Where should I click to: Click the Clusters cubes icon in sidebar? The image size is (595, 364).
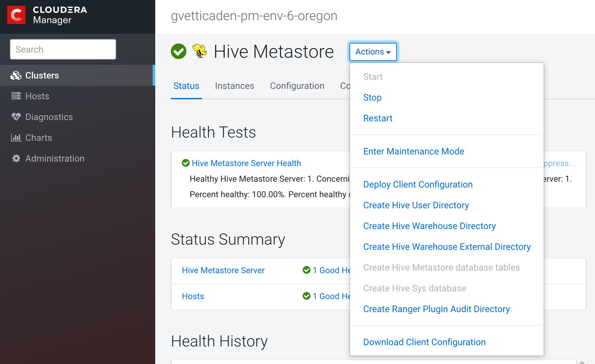tap(16, 76)
